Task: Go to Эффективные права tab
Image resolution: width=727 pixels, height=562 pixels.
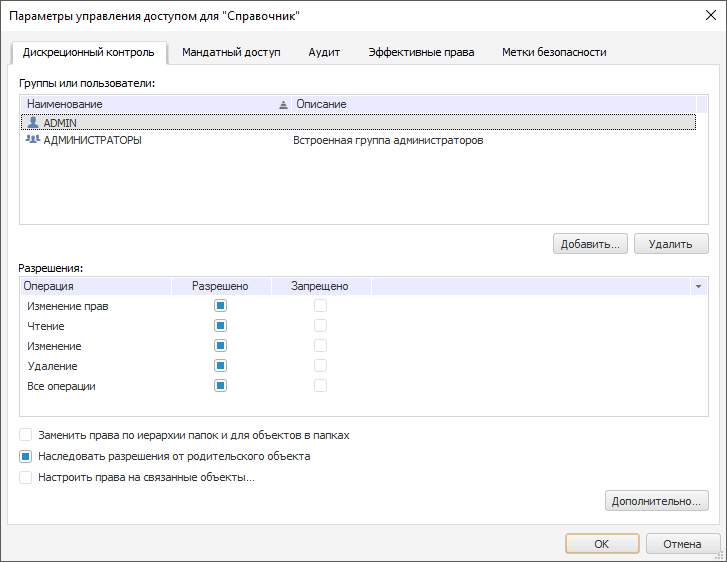Action: [421, 52]
